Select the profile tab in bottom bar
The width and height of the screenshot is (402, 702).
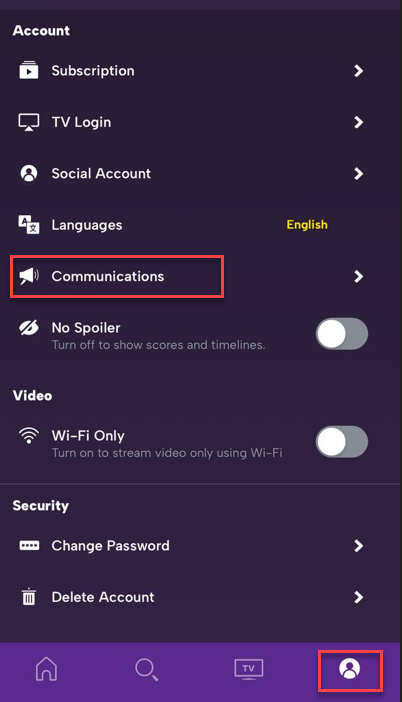[350, 669]
